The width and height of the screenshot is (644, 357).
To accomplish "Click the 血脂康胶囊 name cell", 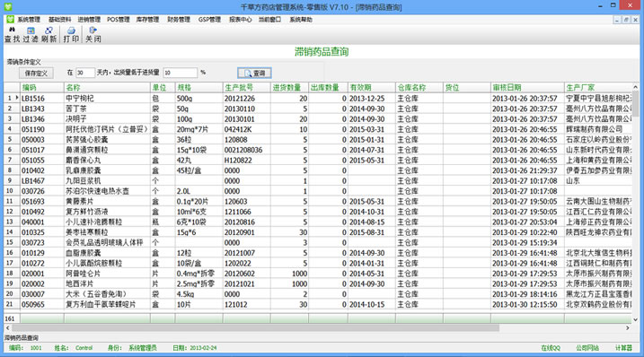I will pos(107,253).
